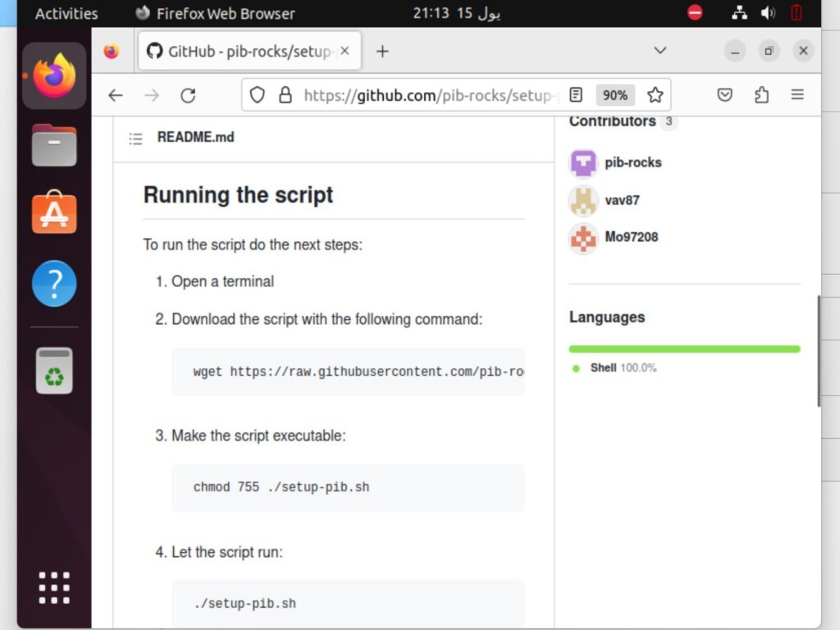Click the Open a terminal step
Screen dimensions: 840x630
(x=222, y=282)
